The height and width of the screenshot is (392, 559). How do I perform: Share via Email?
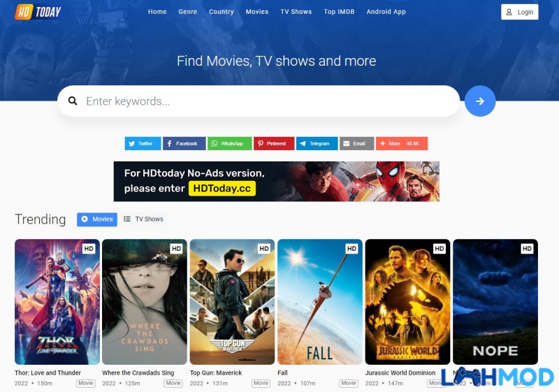[356, 143]
